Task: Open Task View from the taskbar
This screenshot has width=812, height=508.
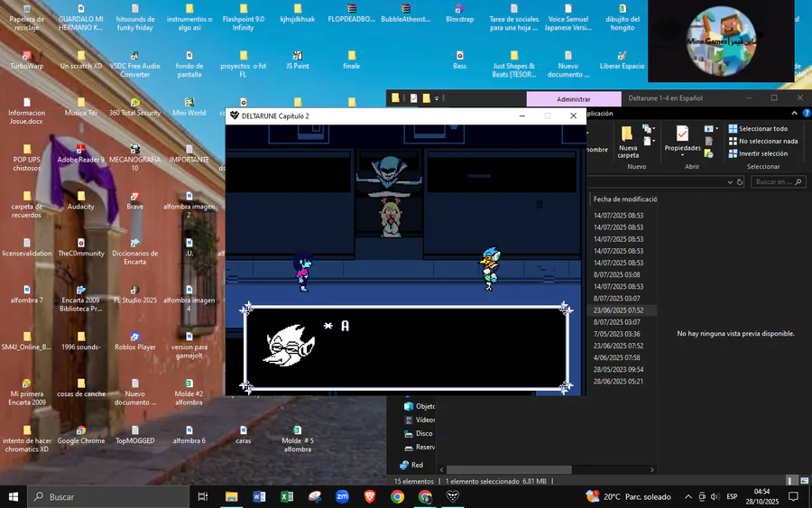Action: click(x=203, y=496)
